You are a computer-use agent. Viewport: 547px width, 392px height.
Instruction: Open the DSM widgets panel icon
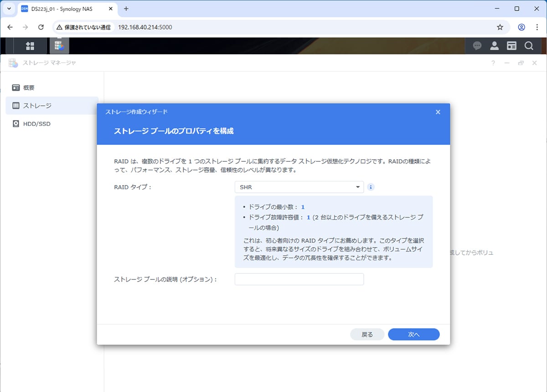511,46
